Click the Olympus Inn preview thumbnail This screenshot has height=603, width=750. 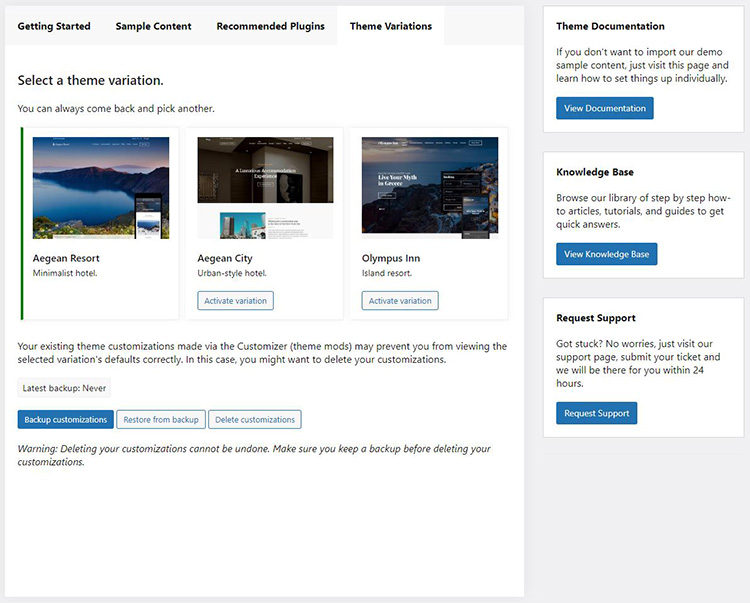pyautogui.click(x=430, y=188)
